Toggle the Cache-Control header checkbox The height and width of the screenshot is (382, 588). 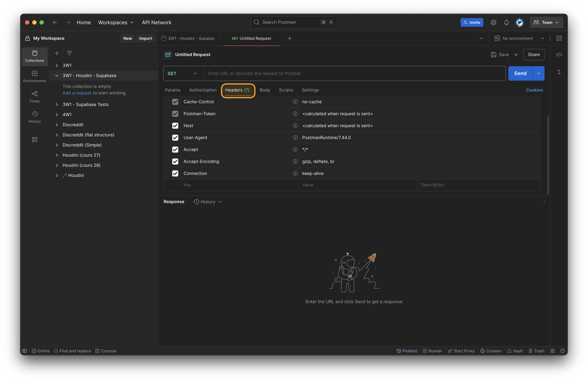coord(175,102)
